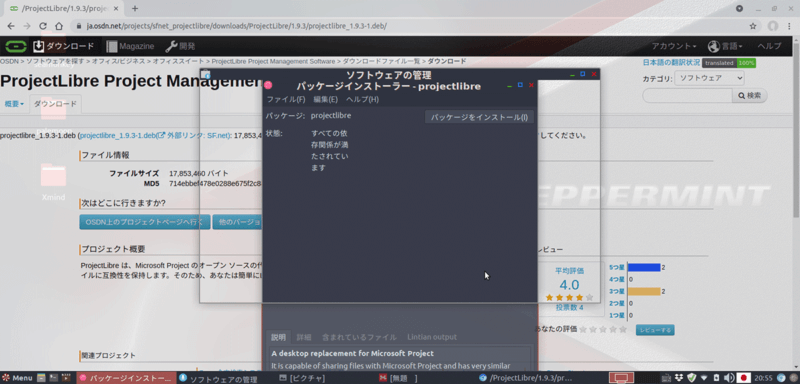Open ProjectLibre Project Management Software breadcrumb
Screen dimensions: 800x384
click(x=273, y=61)
